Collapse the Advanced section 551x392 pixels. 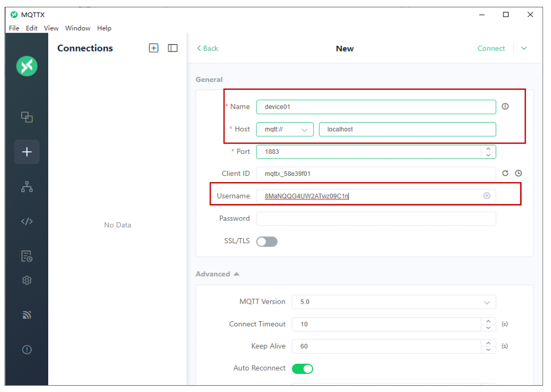point(217,274)
